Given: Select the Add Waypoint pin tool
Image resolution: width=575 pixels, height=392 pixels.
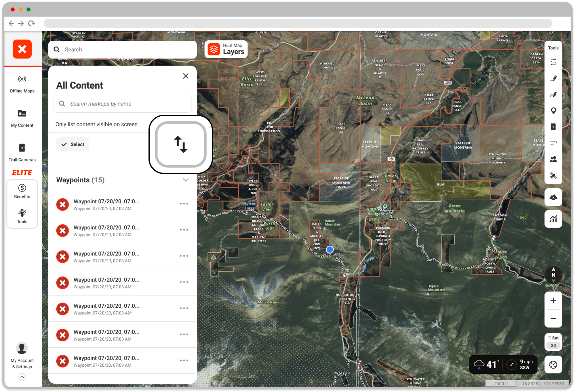Looking at the screenshot, I should click(554, 111).
